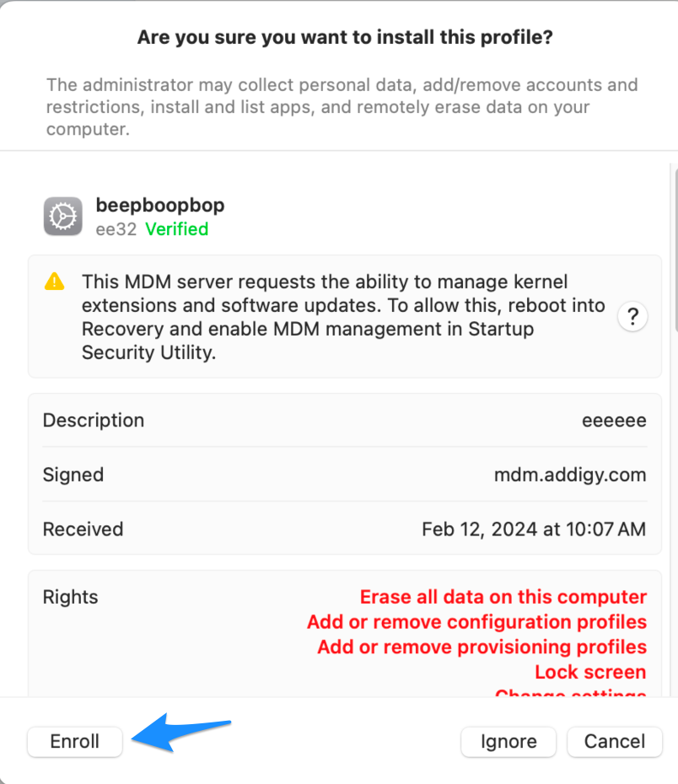Click the Enroll button
The width and height of the screenshot is (678, 784).
coord(75,742)
